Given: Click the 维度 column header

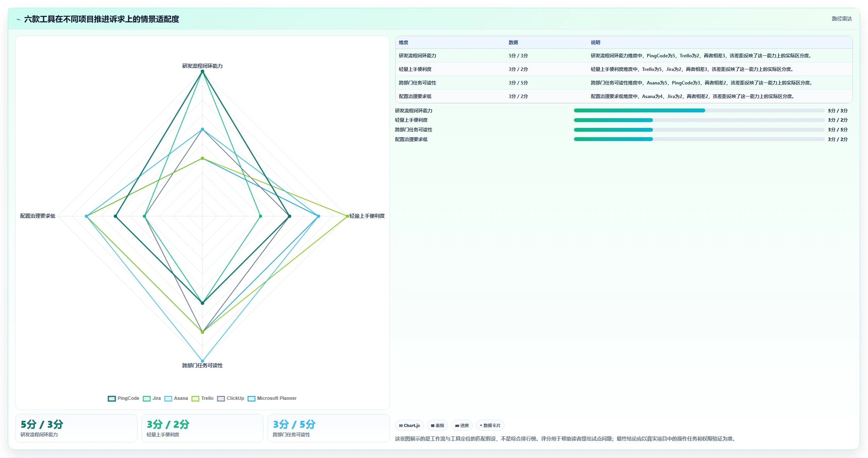Looking at the screenshot, I should pos(403,43).
